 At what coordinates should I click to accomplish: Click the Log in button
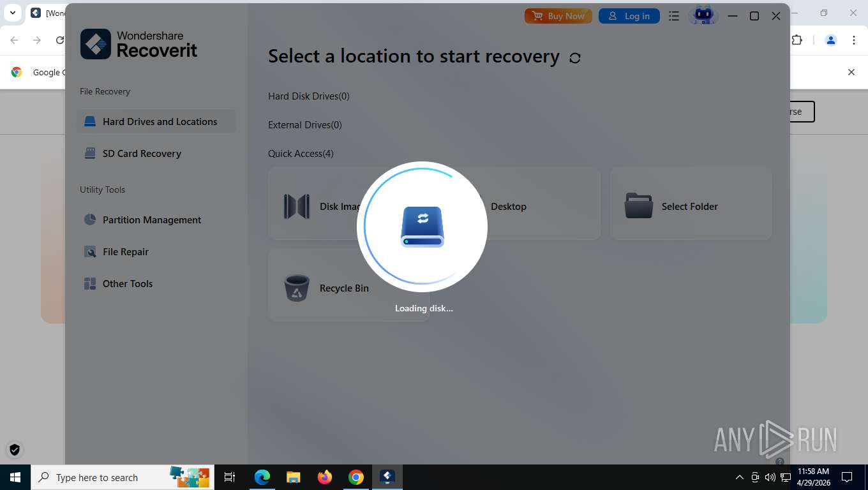pos(629,16)
